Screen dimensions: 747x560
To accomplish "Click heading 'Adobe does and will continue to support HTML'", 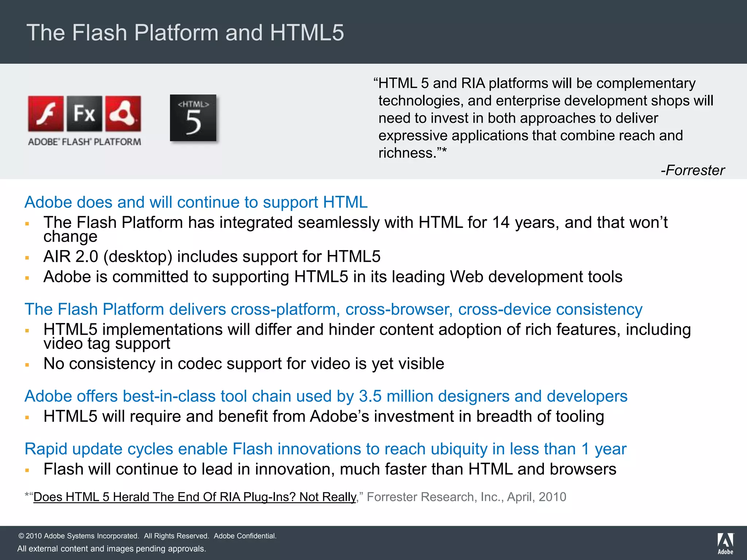I will point(196,202).
